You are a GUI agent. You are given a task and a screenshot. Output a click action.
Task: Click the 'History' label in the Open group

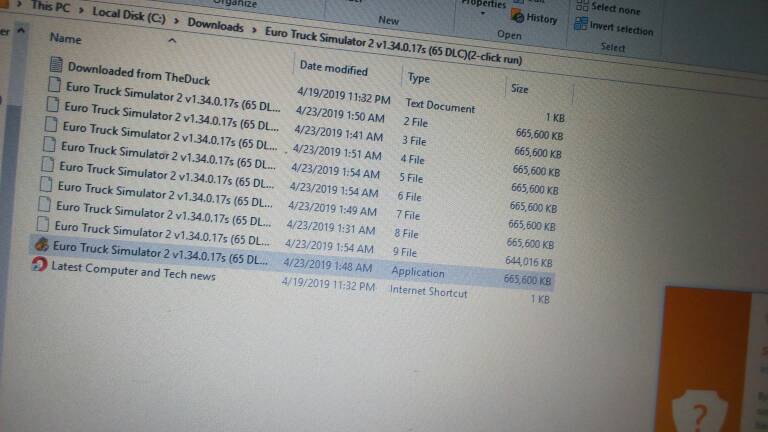[x=542, y=19]
